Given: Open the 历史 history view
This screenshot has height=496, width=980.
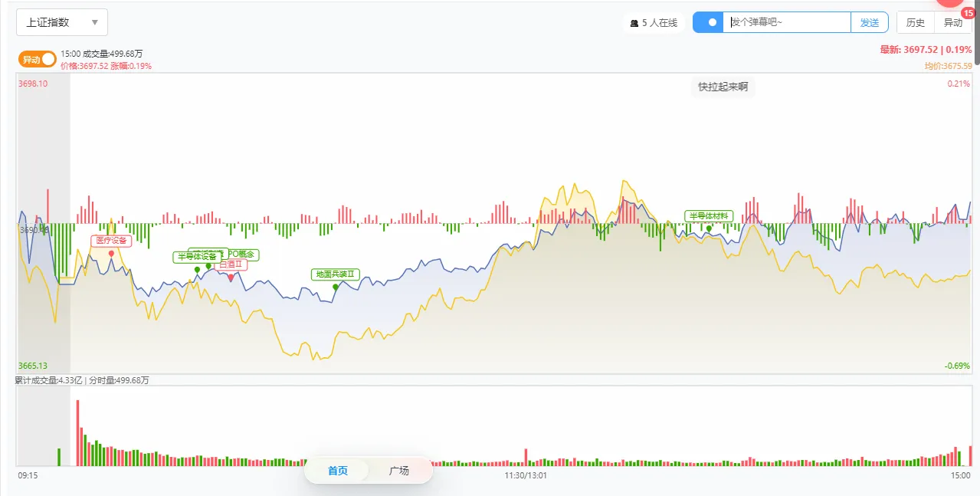Looking at the screenshot, I should tap(916, 22).
